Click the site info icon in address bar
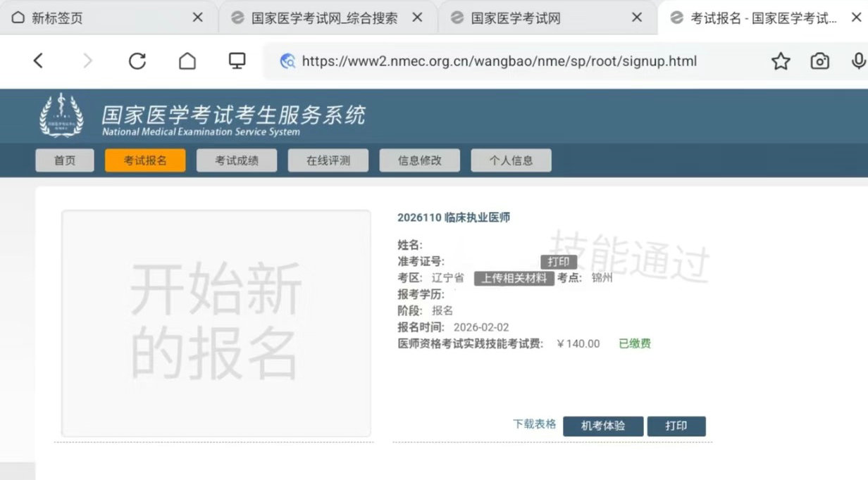Screen dimensions: 868x480 point(287,61)
